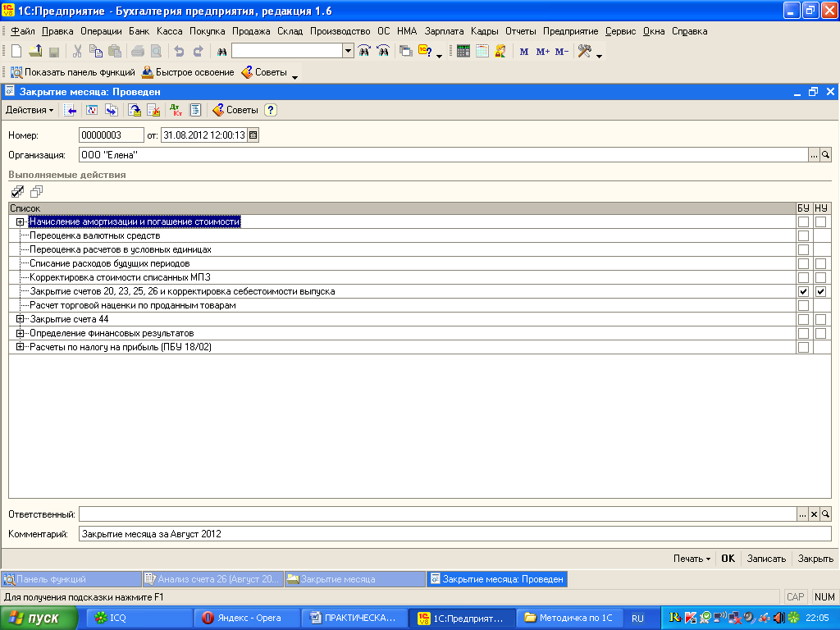Click Показать панель функций
Viewport: 840px width, 630px height.
pos(73,72)
